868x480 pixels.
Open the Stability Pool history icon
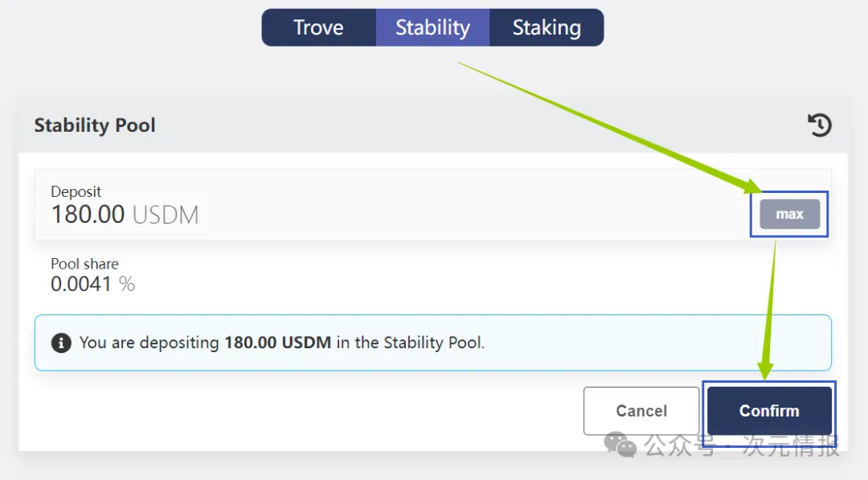point(819,125)
